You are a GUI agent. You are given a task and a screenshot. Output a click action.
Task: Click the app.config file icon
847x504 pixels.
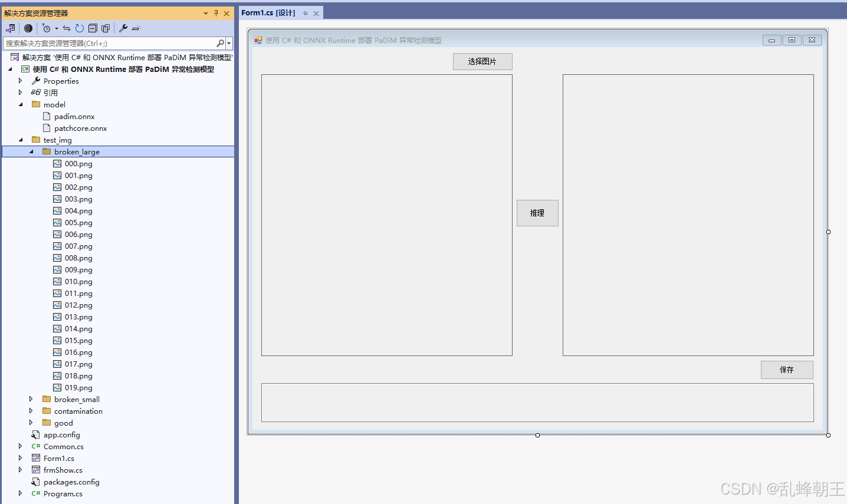tap(36, 434)
